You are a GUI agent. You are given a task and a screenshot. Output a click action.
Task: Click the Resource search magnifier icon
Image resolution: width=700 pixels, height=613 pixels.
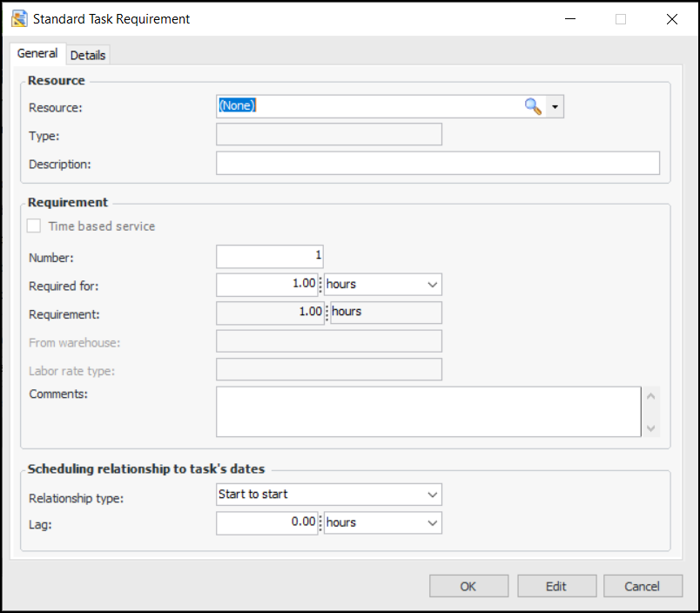point(533,106)
